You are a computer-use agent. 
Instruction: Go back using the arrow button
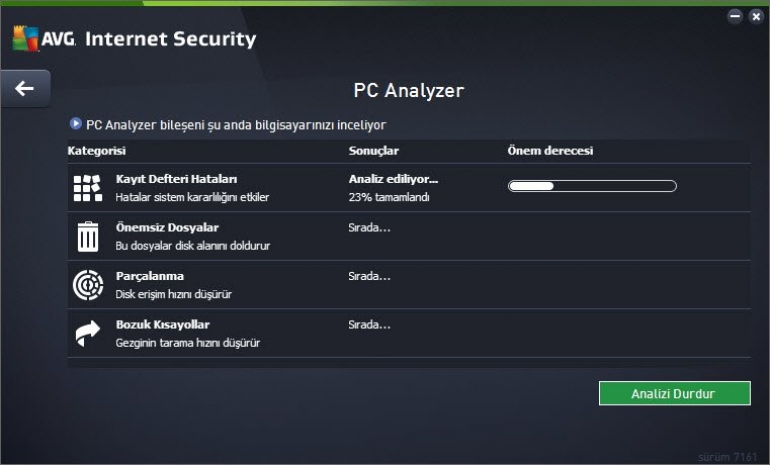click(25, 88)
